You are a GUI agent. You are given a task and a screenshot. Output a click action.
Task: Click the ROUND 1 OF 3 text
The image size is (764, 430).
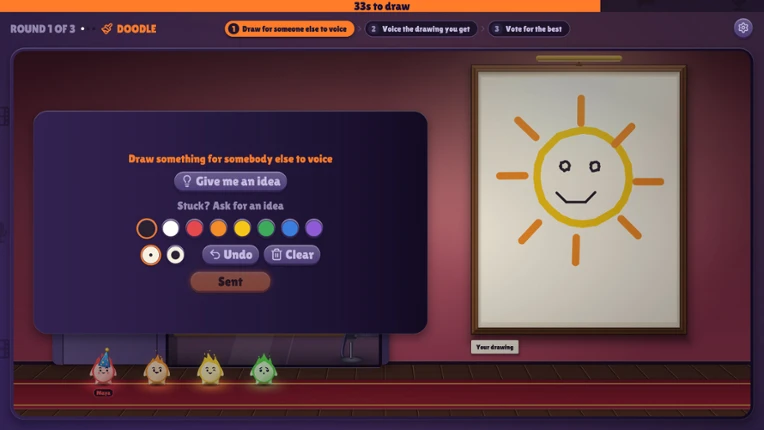[x=43, y=29]
